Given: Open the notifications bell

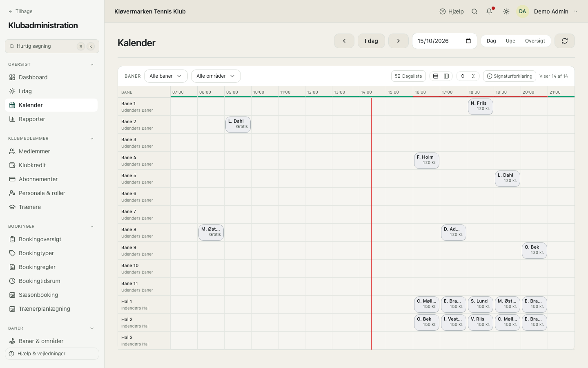Looking at the screenshot, I should point(489,11).
